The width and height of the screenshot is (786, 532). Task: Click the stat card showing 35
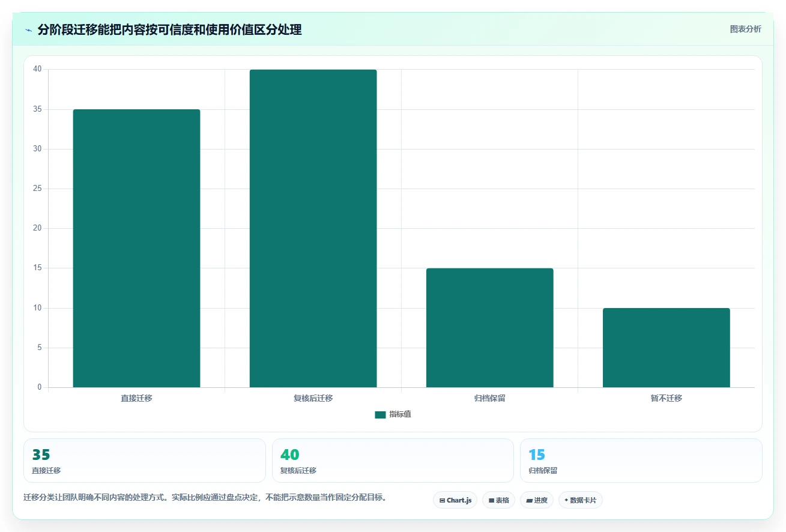click(x=144, y=461)
